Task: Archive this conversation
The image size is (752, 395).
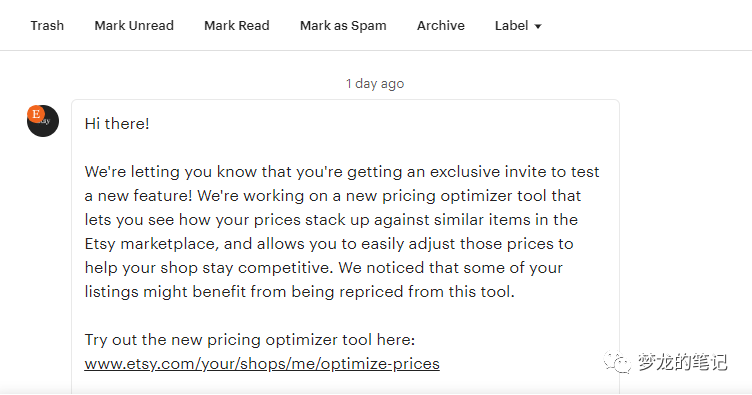Action: (x=441, y=25)
